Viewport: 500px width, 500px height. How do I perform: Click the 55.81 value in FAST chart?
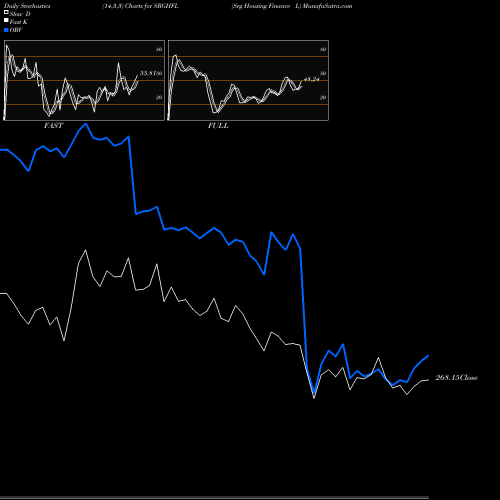pos(148,73)
